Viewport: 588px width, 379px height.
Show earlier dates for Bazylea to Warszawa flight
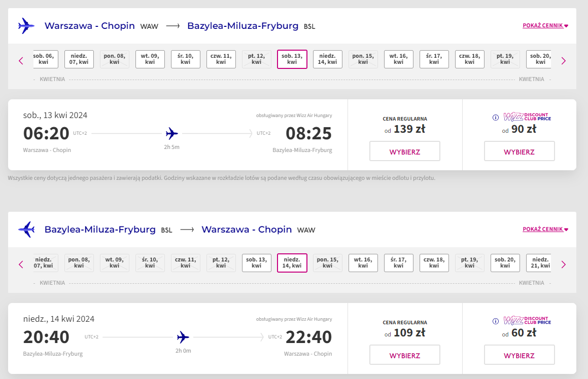(x=21, y=264)
